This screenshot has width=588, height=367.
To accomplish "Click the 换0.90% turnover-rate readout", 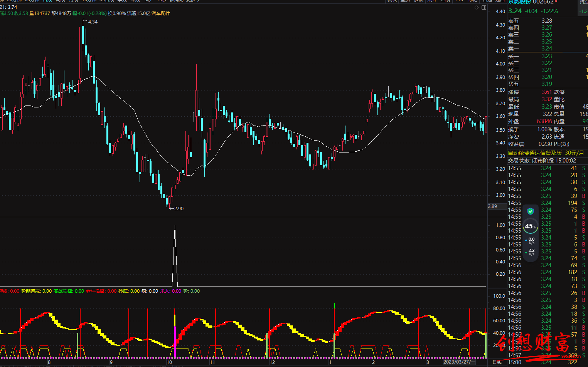I will click(117, 13).
